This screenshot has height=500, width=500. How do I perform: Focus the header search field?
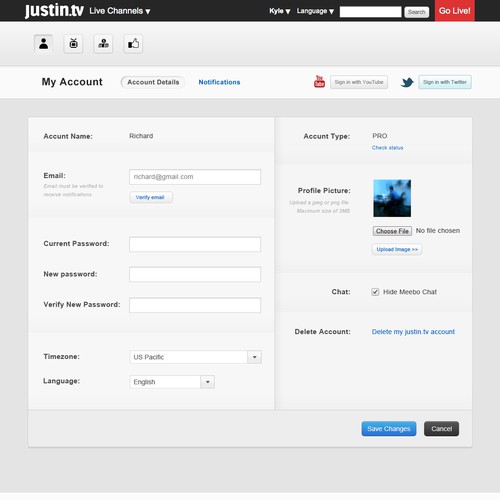[x=370, y=12]
